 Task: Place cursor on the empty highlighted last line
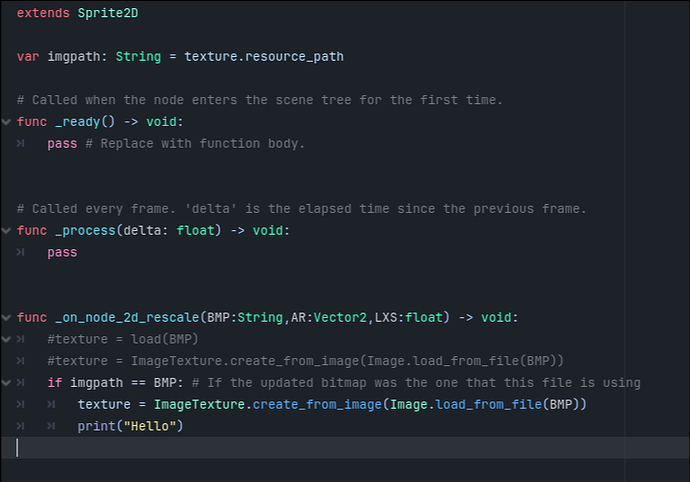345,448
